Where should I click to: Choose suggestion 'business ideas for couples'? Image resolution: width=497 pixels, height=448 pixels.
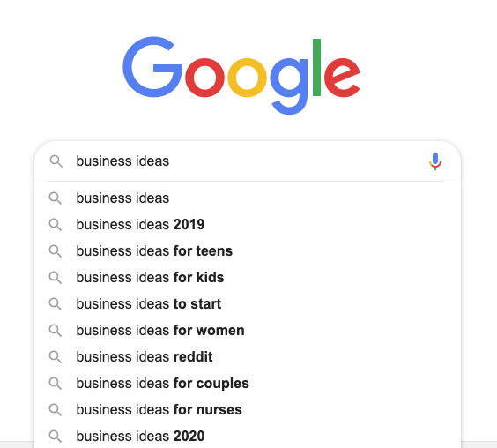[248, 384]
